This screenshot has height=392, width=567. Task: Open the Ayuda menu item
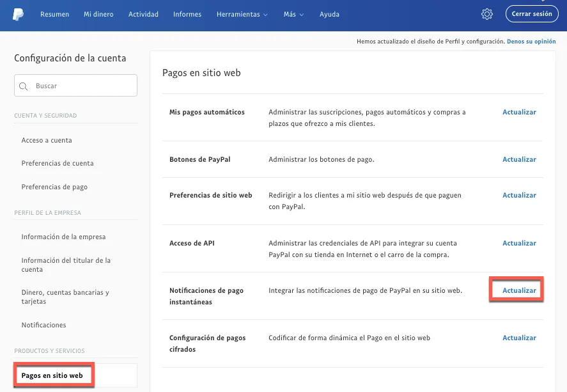pyautogui.click(x=329, y=15)
